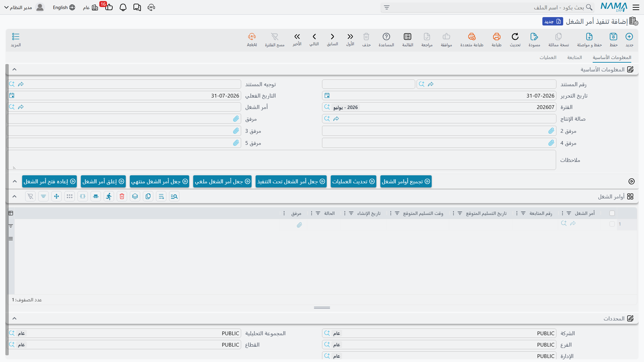
Task: Click the توجيه المستند input field
Action: pos(124,84)
